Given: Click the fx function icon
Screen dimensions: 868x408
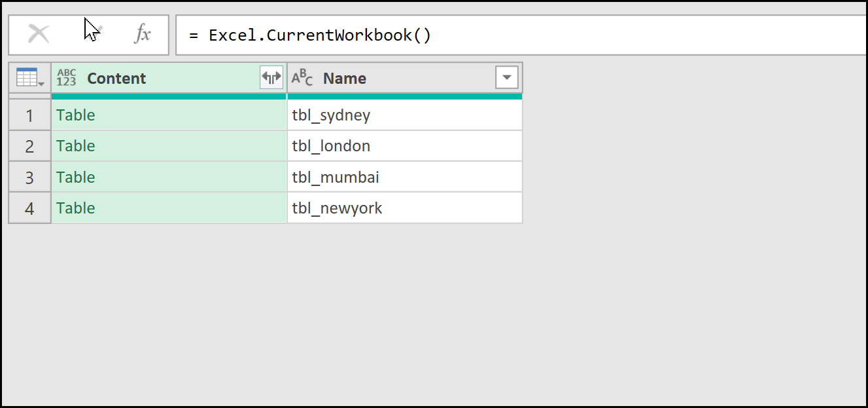Looking at the screenshot, I should [x=142, y=35].
